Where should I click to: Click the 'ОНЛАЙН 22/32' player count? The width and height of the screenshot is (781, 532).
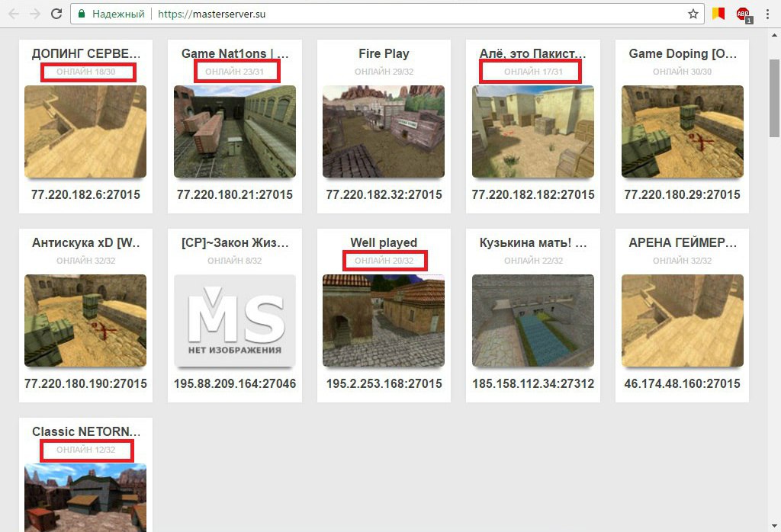[533, 261]
